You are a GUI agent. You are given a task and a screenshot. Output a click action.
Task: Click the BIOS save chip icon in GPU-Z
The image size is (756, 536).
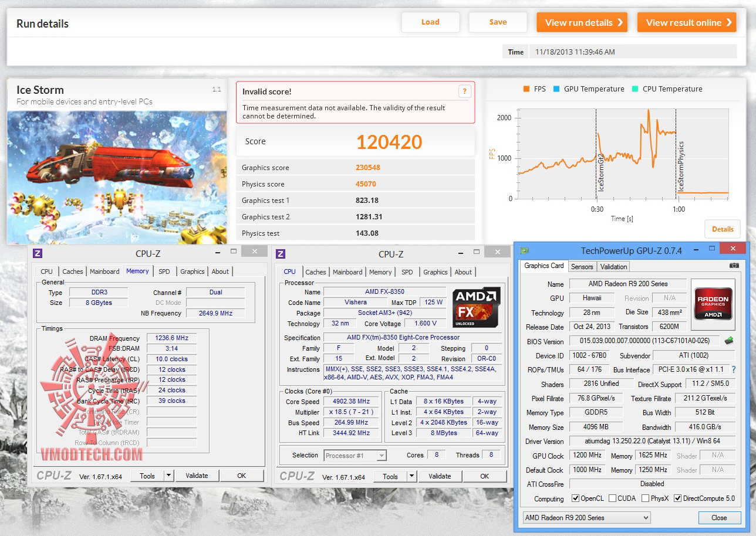pos(728,341)
